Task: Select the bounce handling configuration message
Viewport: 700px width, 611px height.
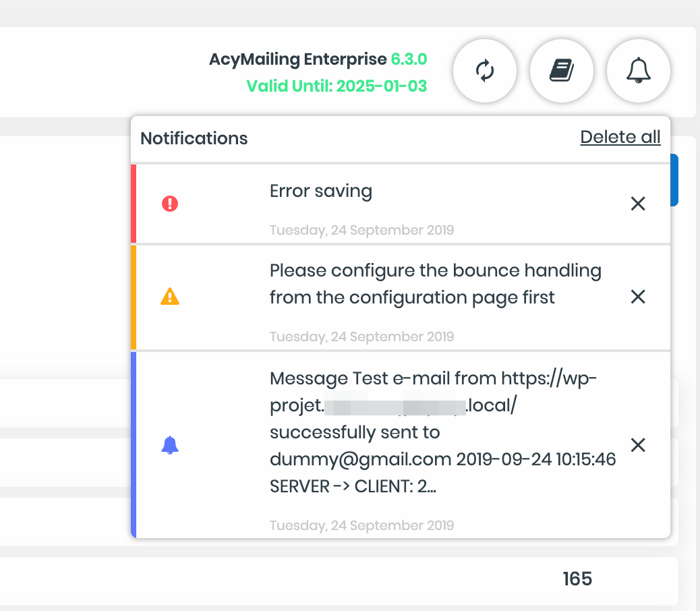Action: pos(435,284)
